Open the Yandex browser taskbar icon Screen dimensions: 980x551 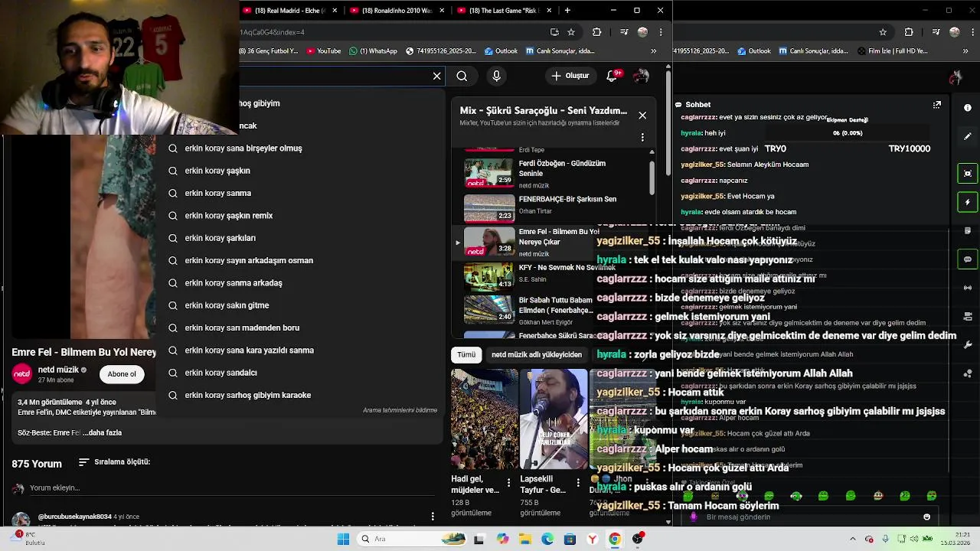click(592, 540)
